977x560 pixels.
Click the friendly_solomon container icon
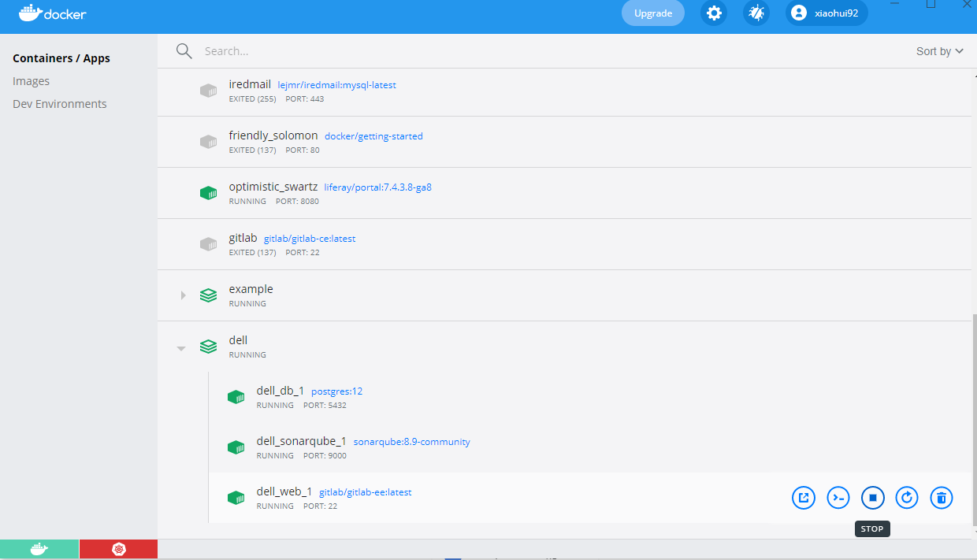pyautogui.click(x=208, y=142)
